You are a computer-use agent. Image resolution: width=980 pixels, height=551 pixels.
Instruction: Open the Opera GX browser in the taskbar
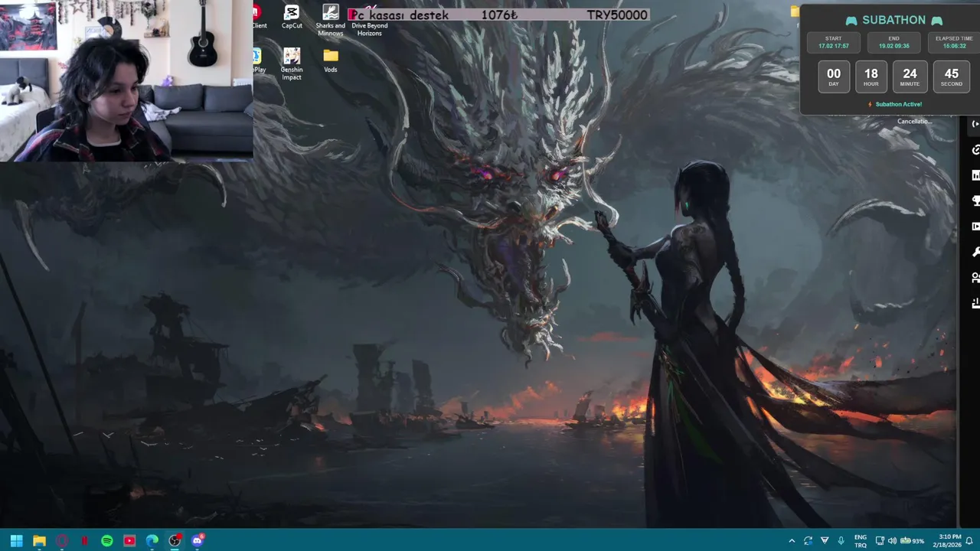(62, 540)
